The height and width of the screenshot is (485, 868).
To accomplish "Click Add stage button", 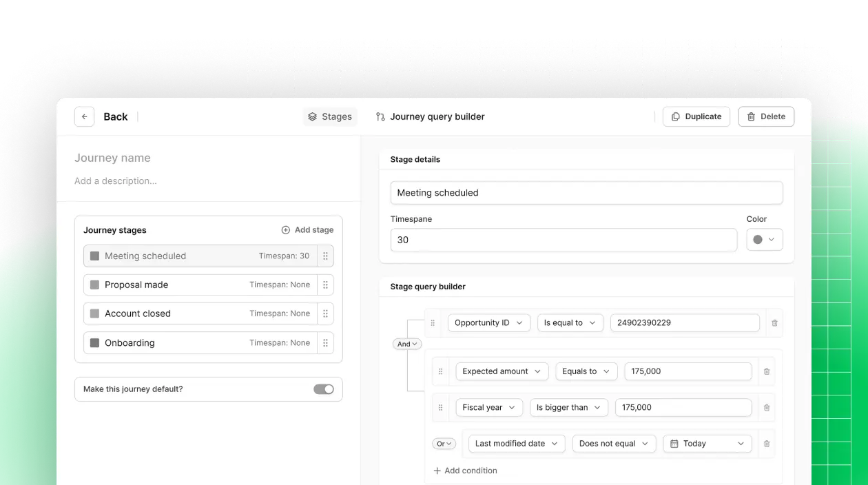I will coord(307,230).
